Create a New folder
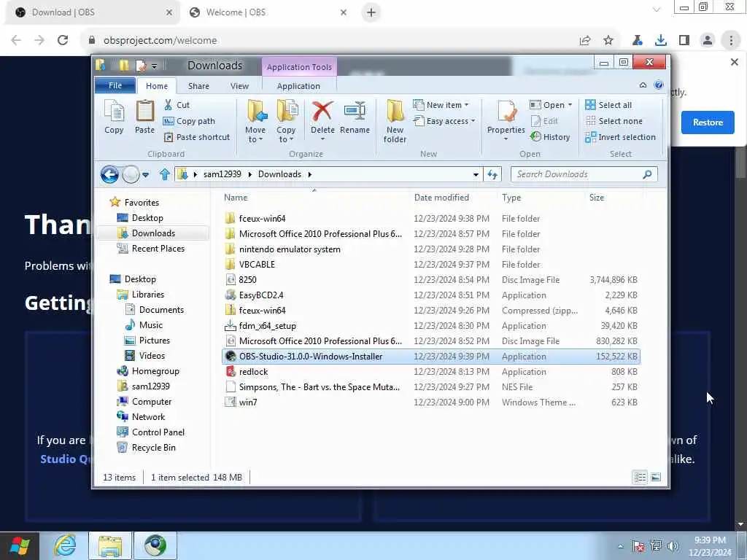Viewport: 747px width, 560px height. pyautogui.click(x=395, y=122)
